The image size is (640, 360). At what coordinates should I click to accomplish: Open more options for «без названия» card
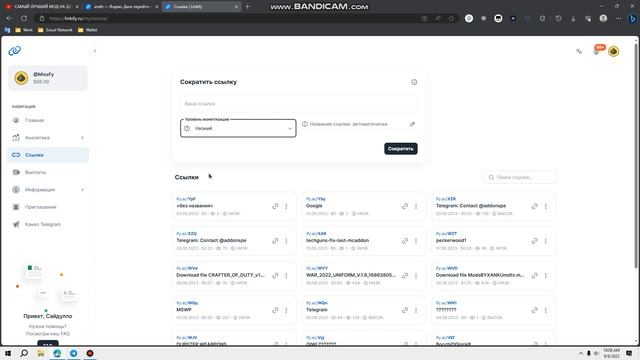[x=286, y=206]
